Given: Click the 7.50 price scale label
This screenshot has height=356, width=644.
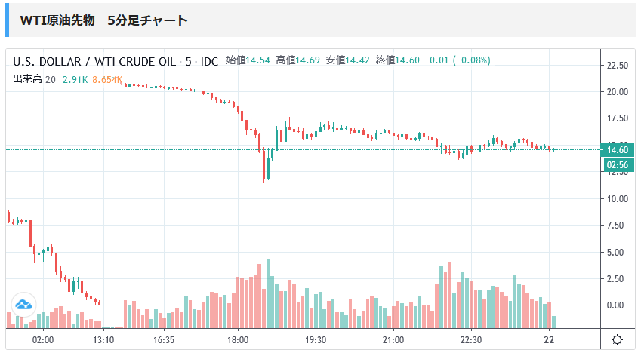Looking at the screenshot, I should tap(618, 226).
